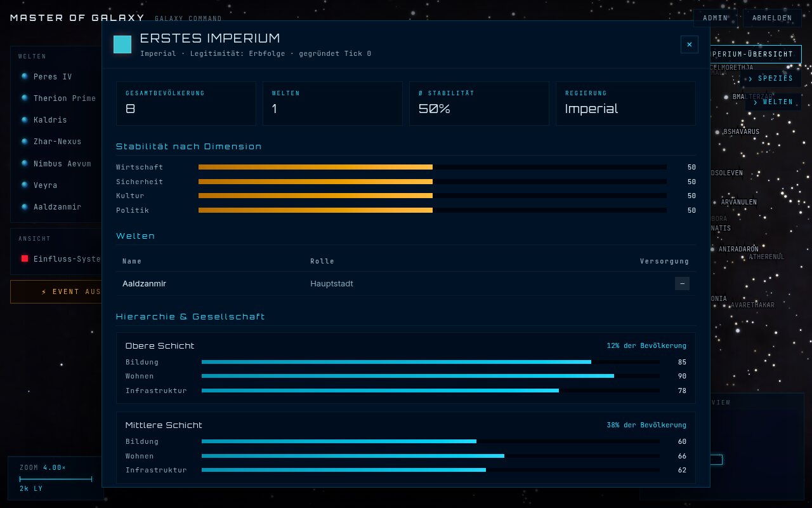Click the ABMELDEN button

point(772,18)
